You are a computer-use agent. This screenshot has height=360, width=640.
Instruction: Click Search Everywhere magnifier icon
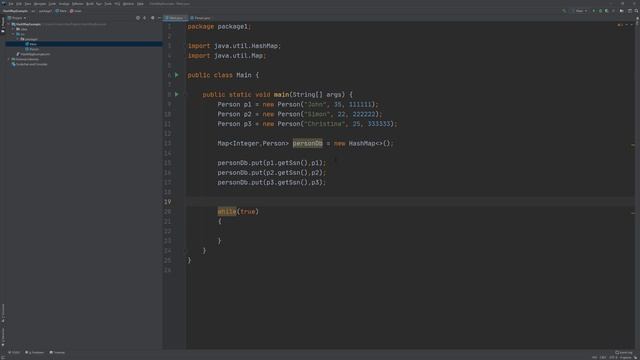point(636,11)
